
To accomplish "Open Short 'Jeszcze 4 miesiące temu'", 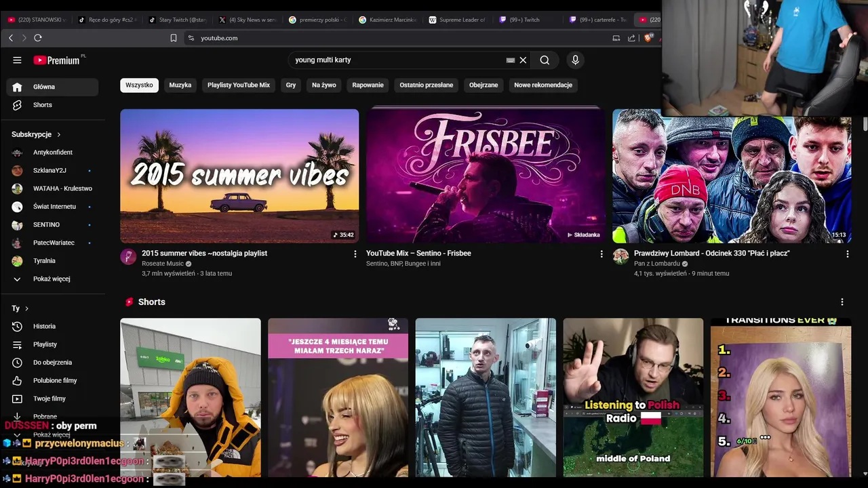I will click(338, 398).
